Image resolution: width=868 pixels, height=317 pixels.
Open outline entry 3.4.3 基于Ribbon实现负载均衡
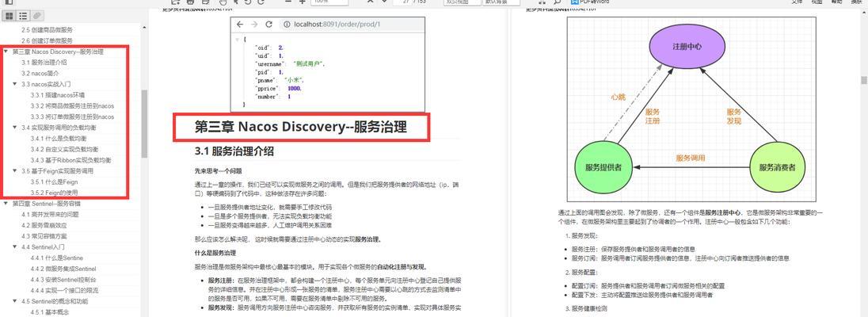[70, 160]
